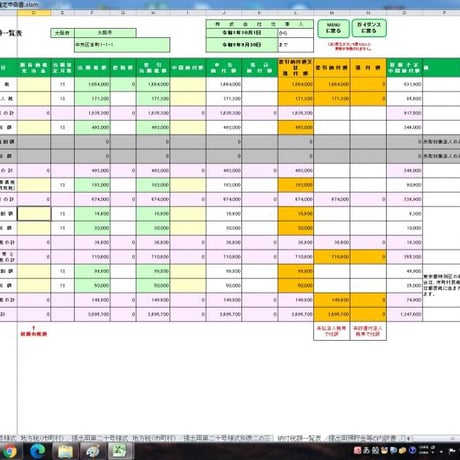Screen dimensions: 460x460
Task: Open Google Chrome from the taskbar
Action: click(x=10, y=451)
